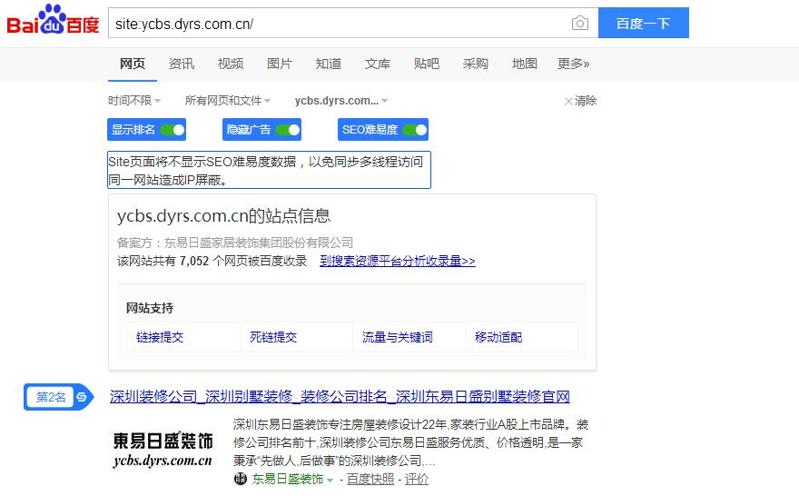This screenshot has height=496, width=799.
Task: Open the 更多» category menu
Action: coord(573,64)
